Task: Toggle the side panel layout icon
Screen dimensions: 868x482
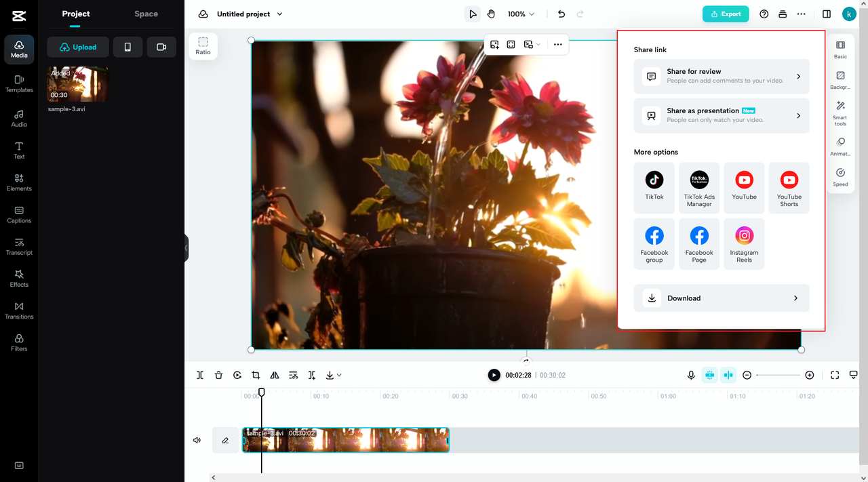Action: click(827, 14)
